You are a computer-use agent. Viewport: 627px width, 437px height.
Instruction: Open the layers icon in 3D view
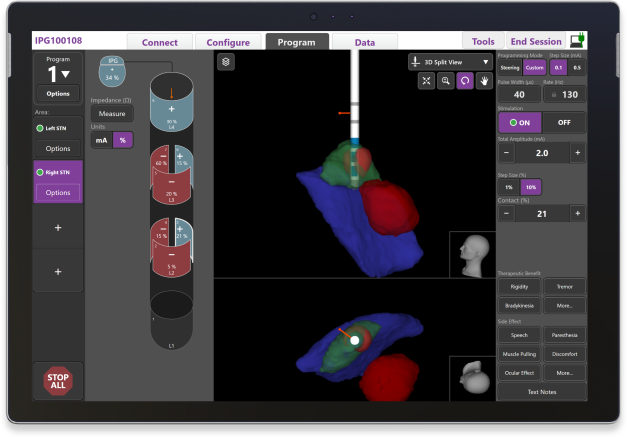pyautogui.click(x=227, y=62)
